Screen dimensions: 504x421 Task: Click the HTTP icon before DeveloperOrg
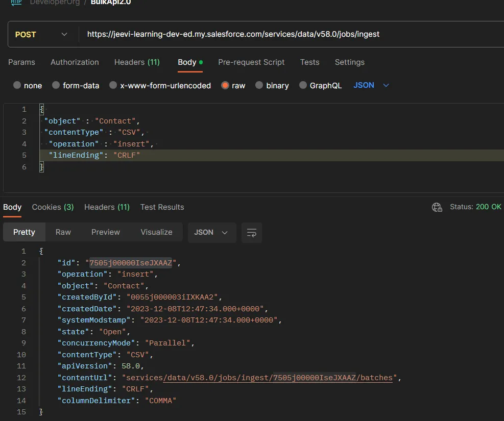pos(16,2)
